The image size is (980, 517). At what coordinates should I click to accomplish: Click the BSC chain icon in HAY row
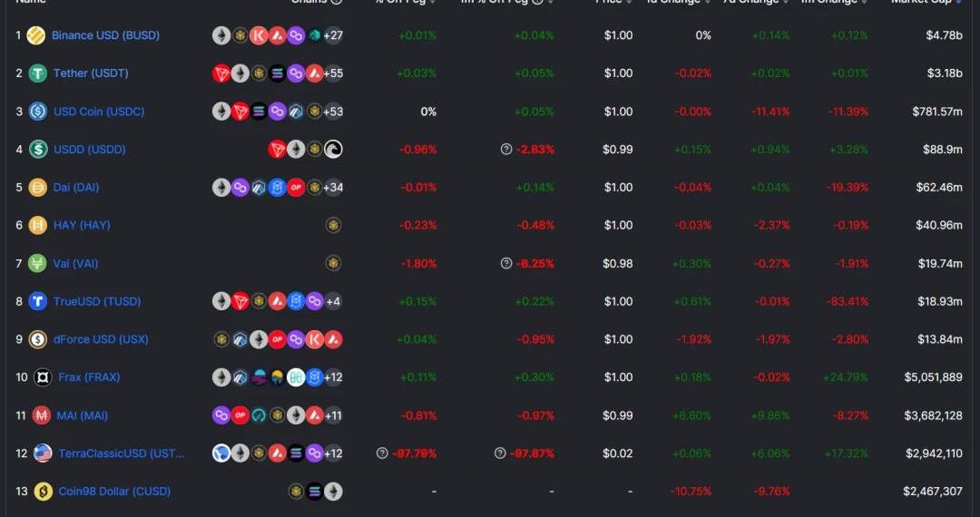point(333,226)
